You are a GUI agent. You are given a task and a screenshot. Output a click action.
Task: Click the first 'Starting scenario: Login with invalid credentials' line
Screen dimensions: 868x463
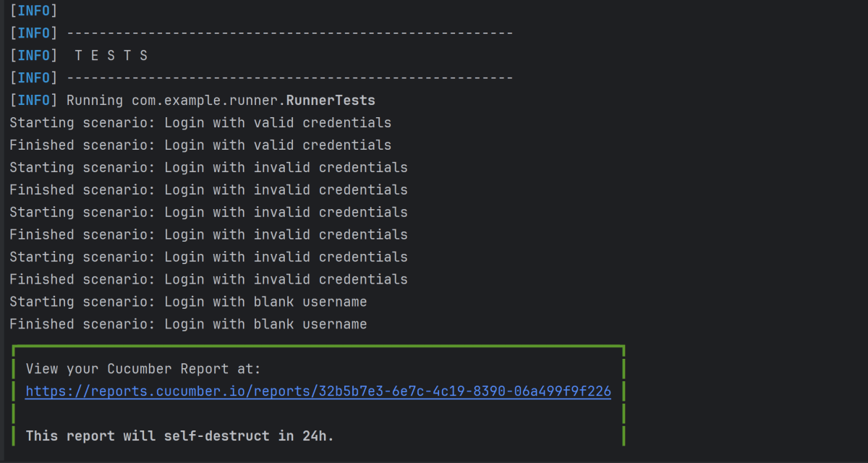click(x=208, y=168)
